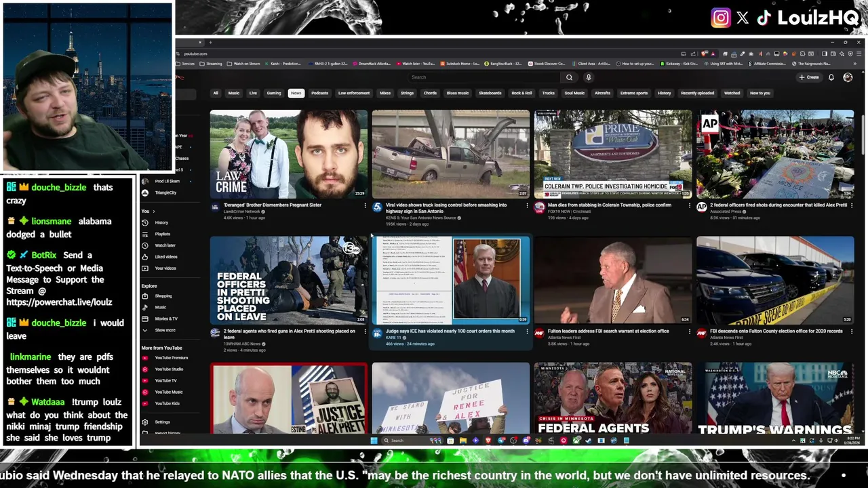Open a new browser tab
Screen dimensions: 868x488
pyautogui.click(x=210, y=43)
